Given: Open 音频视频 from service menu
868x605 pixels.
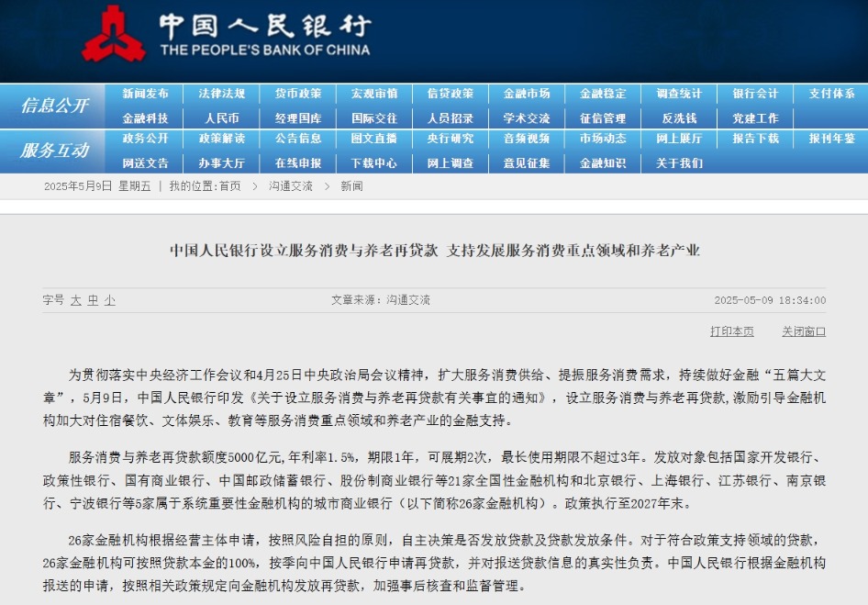Looking at the screenshot, I should coord(527,139).
